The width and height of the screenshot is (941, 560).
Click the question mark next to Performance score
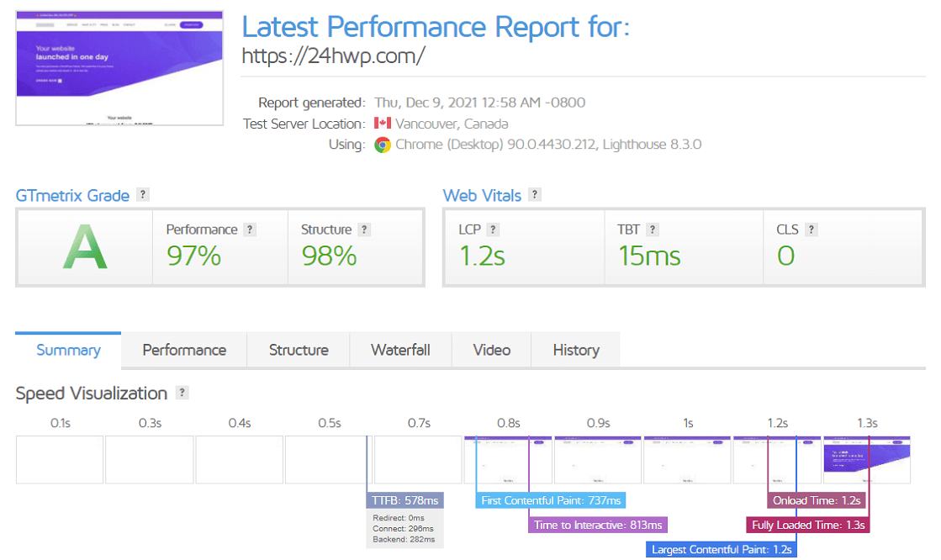click(250, 230)
